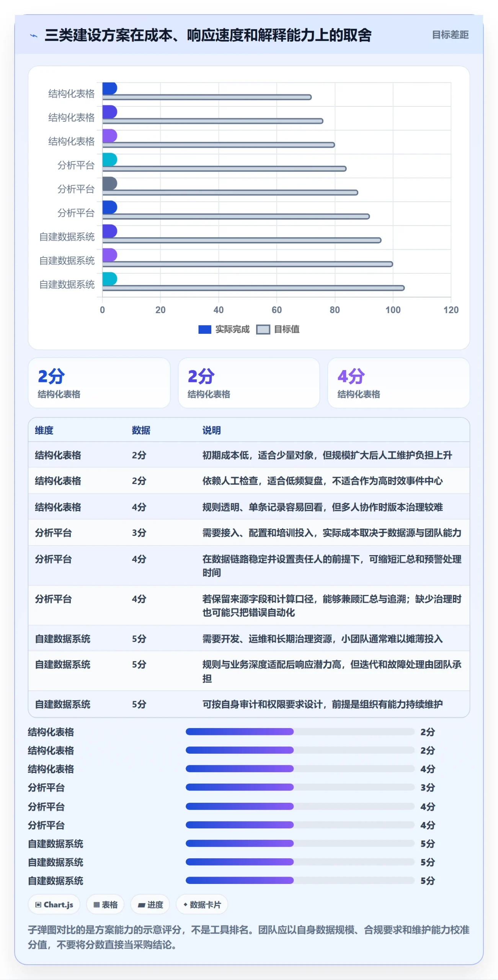Click the 说明 column header

coord(211,430)
